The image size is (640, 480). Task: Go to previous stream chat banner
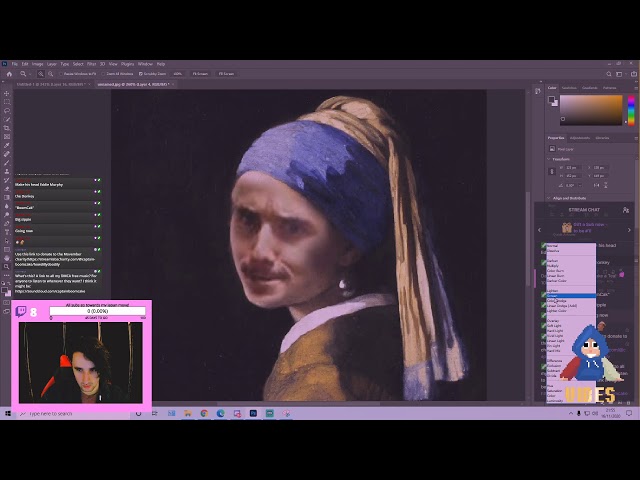pos(540,230)
